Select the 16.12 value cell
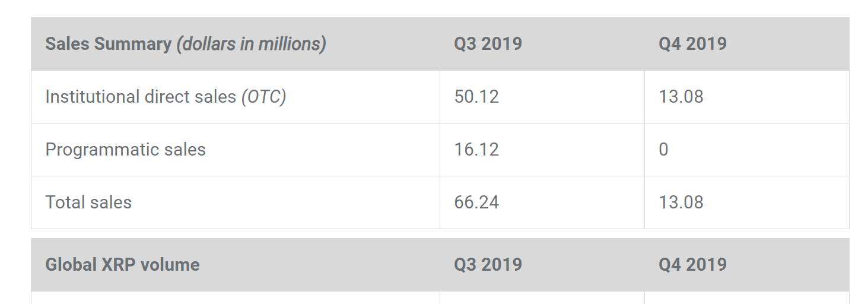Screen dimensions: 868x304 [542, 150]
